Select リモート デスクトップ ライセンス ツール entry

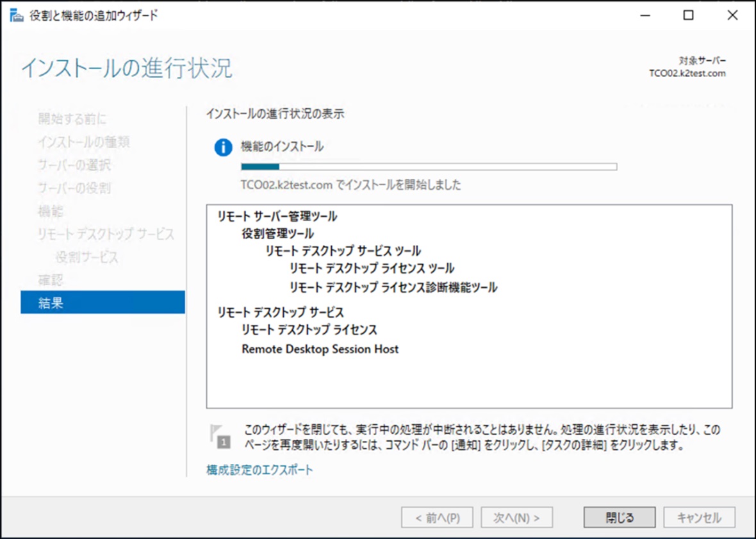click(372, 269)
